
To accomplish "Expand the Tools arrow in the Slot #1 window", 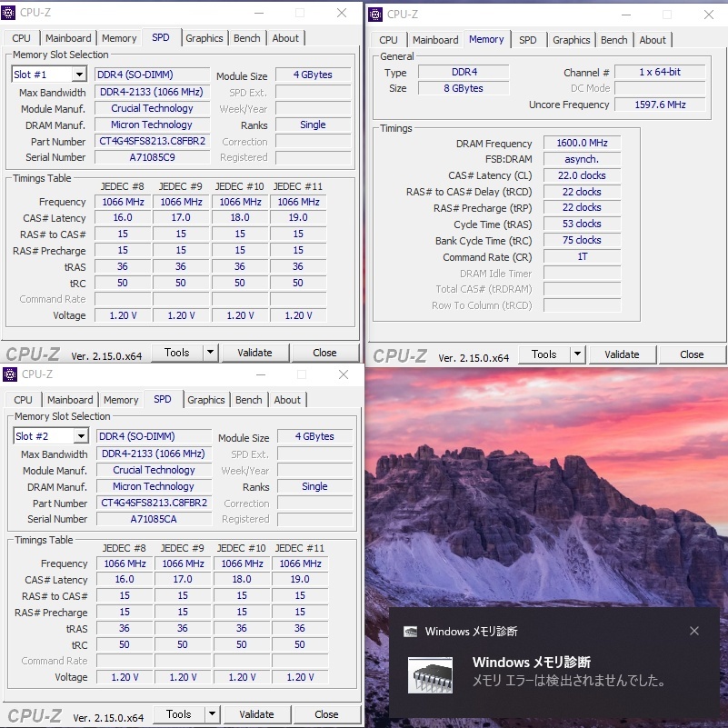I will coord(210,353).
